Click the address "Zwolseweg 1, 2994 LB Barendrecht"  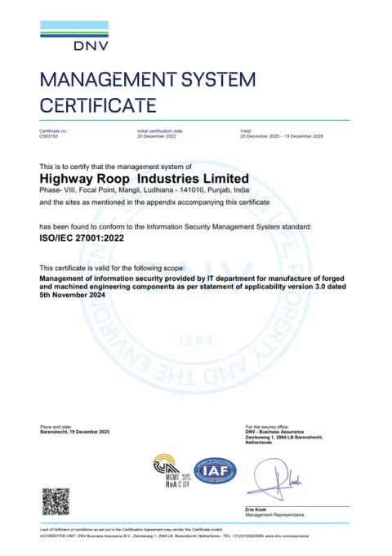pos(284,438)
